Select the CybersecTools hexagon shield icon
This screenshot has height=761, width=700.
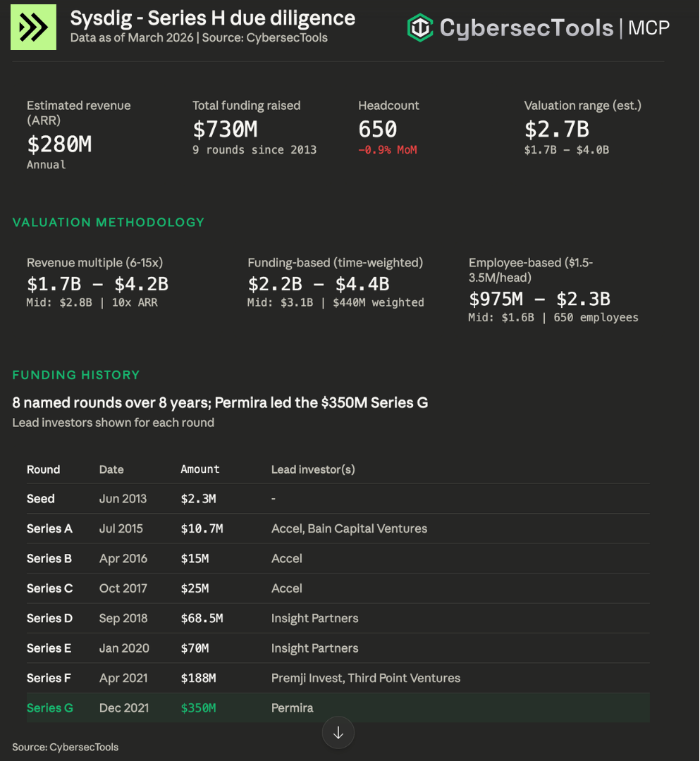(x=419, y=28)
